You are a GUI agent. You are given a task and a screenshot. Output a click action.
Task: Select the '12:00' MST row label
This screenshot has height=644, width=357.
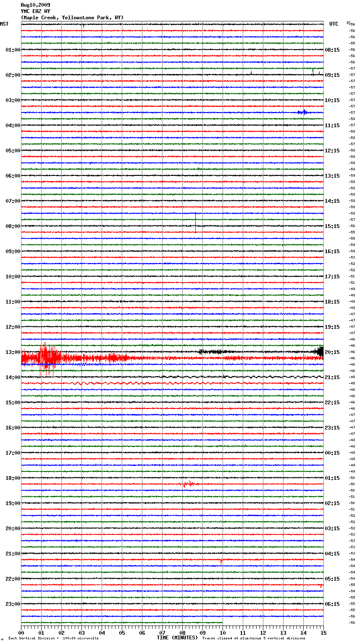pyautogui.click(x=13, y=327)
